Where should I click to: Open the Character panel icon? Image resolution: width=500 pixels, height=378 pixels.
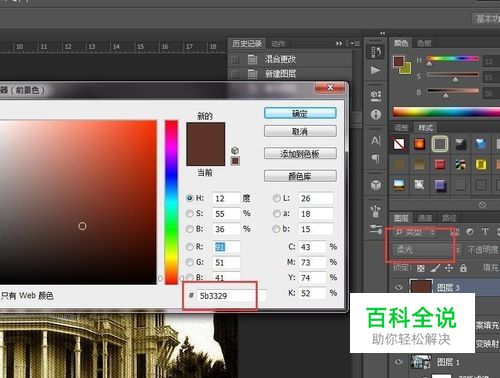coord(376,141)
